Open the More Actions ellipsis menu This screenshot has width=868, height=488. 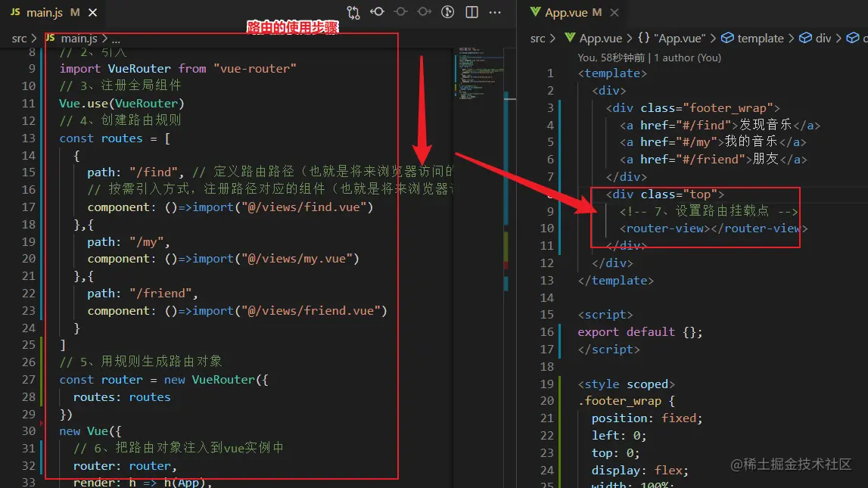coord(495,12)
